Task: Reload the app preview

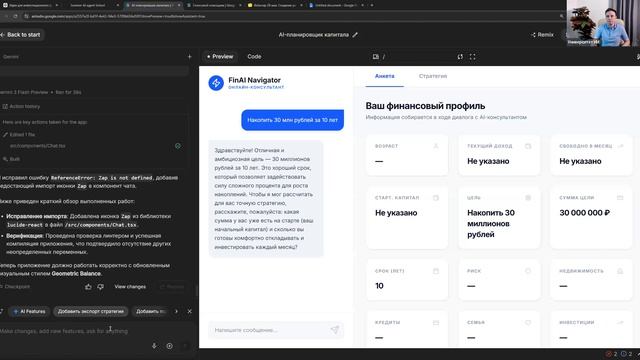Action: point(460,57)
